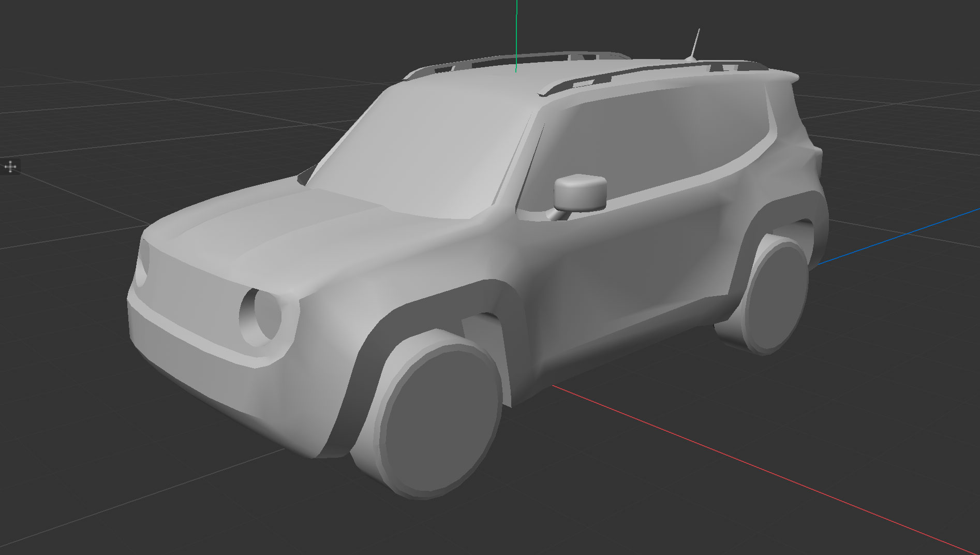Click the move gizmo icon at left edge
Image resolution: width=980 pixels, height=555 pixels.
(11, 167)
